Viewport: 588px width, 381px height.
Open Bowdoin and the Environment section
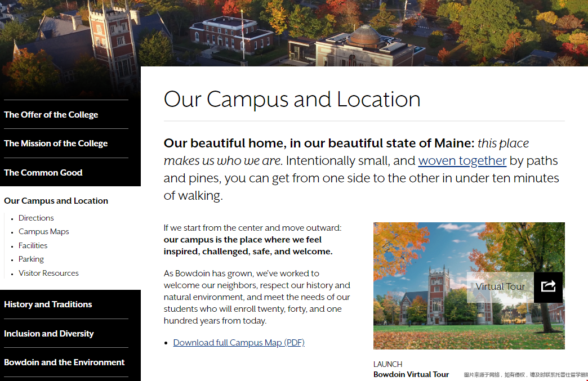[x=64, y=362]
